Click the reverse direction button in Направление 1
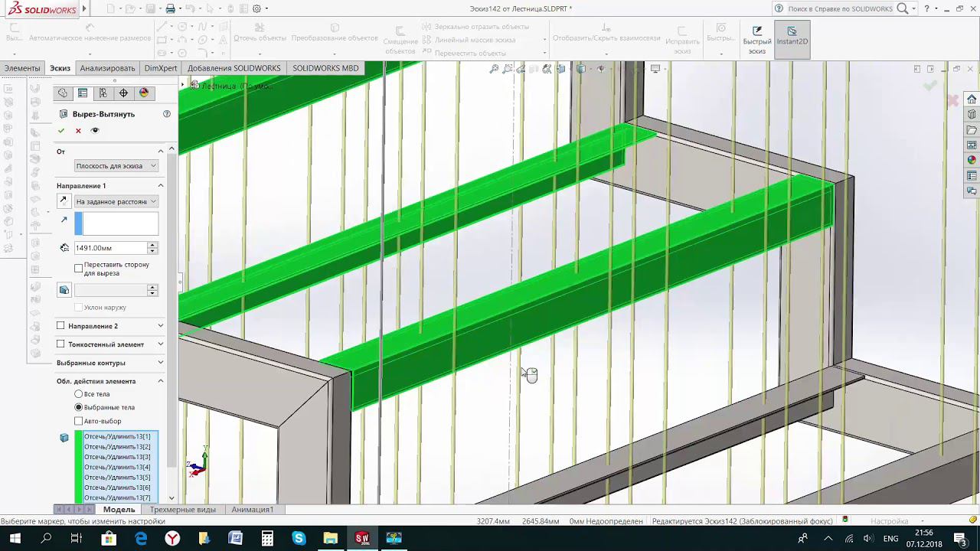980x551 pixels. [64, 201]
